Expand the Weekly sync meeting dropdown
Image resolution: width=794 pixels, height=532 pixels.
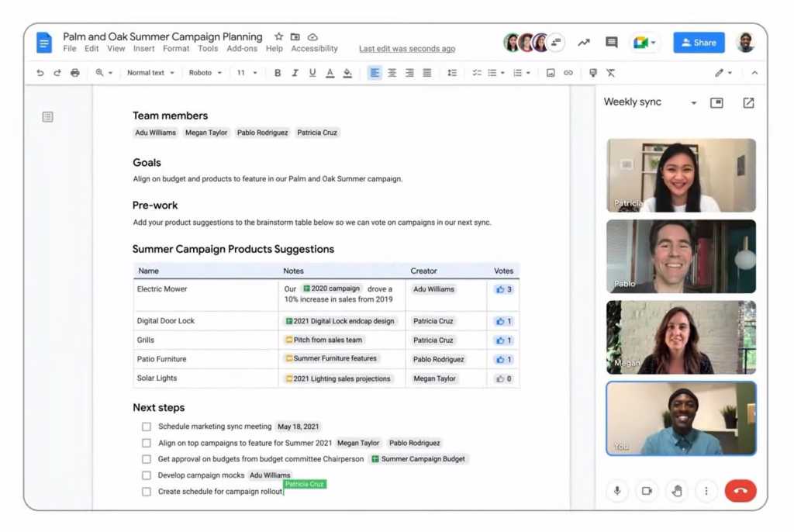pos(694,103)
